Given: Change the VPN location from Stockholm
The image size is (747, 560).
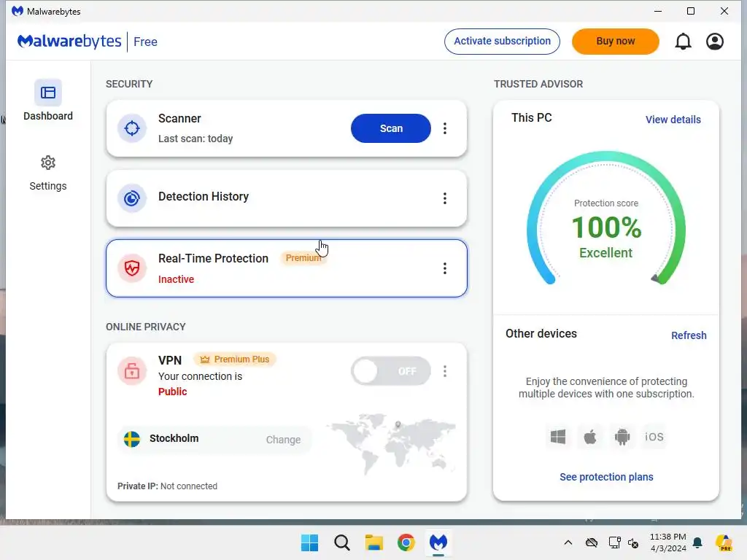Looking at the screenshot, I should pos(283,440).
